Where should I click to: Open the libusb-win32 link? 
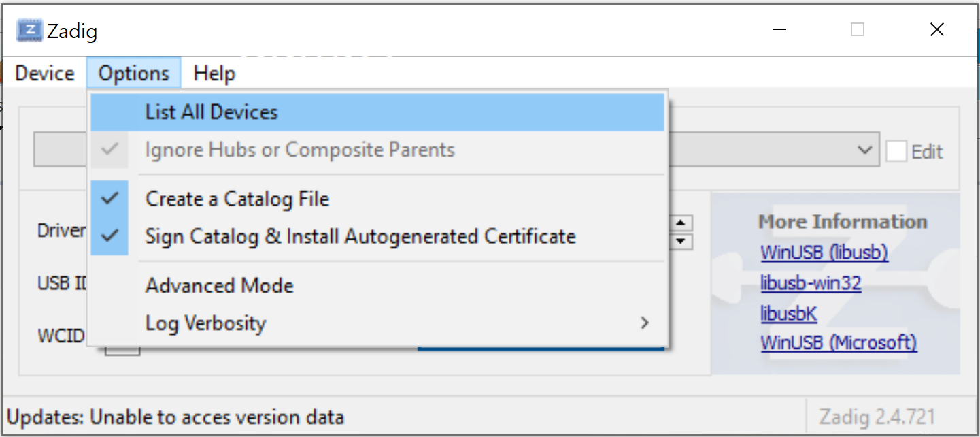(811, 282)
